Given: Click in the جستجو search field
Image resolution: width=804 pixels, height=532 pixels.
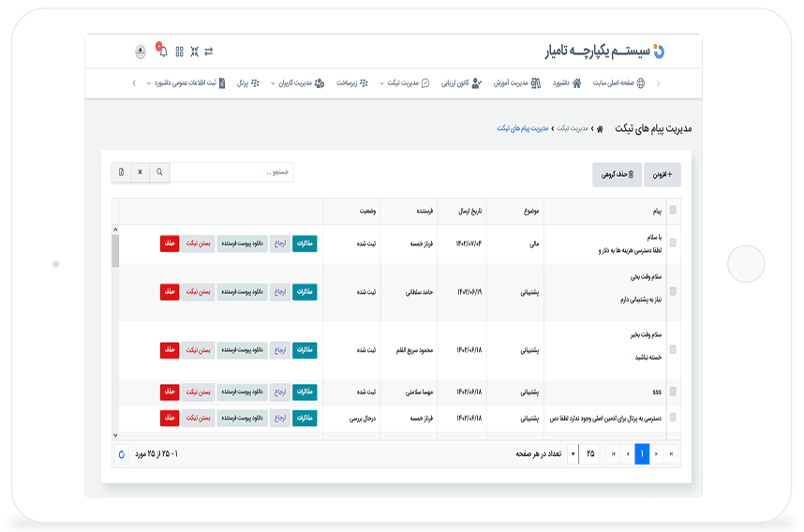Looking at the screenshot, I should [231, 172].
